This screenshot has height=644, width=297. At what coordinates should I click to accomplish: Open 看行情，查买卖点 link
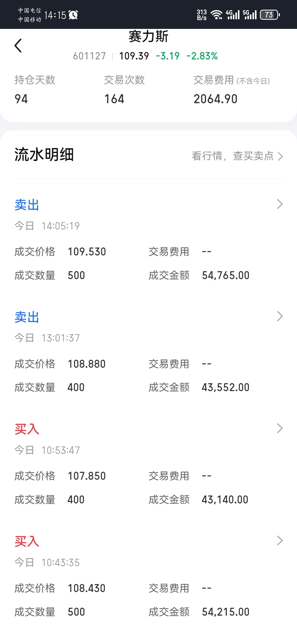pyautogui.click(x=237, y=156)
